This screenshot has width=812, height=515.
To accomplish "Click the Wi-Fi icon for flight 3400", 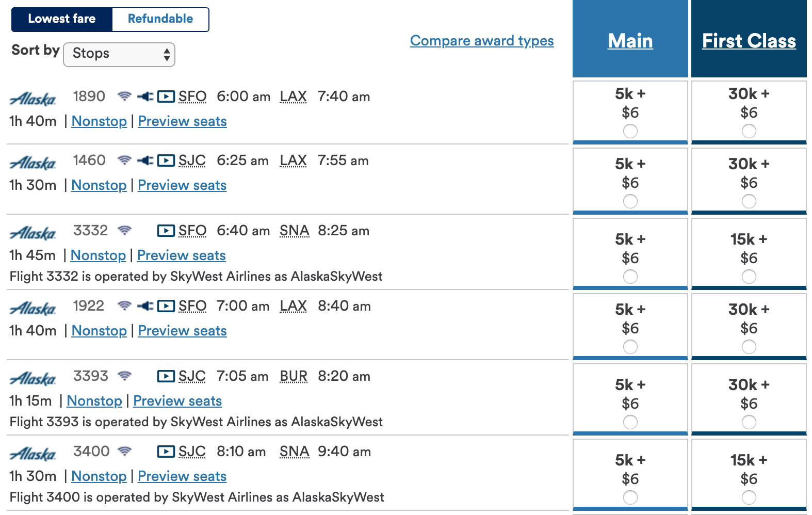I will click(x=124, y=451).
